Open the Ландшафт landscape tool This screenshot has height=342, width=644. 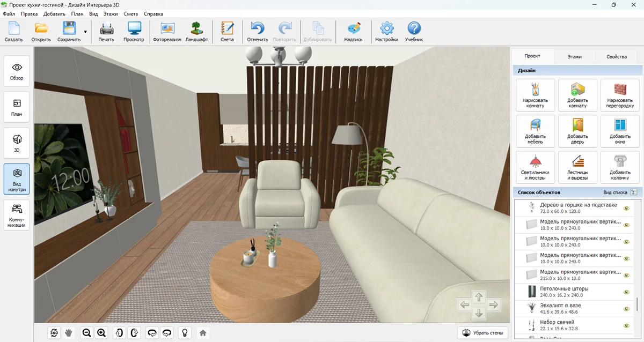click(196, 32)
